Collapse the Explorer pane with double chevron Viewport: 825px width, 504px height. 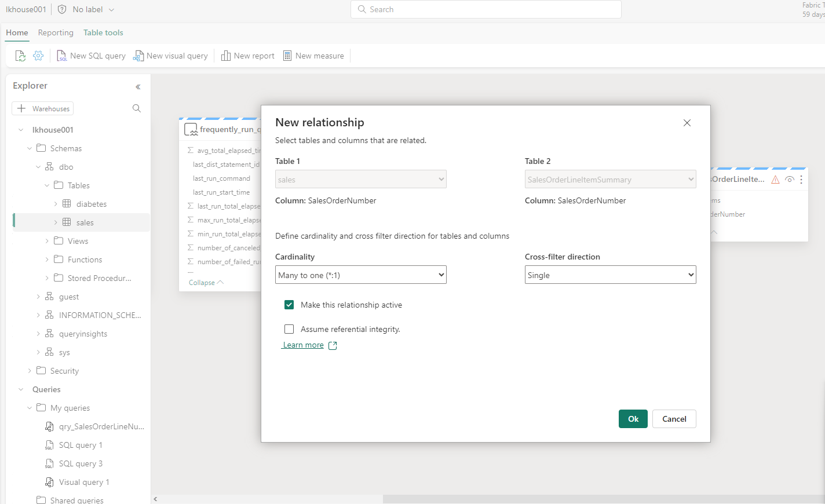pos(138,87)
